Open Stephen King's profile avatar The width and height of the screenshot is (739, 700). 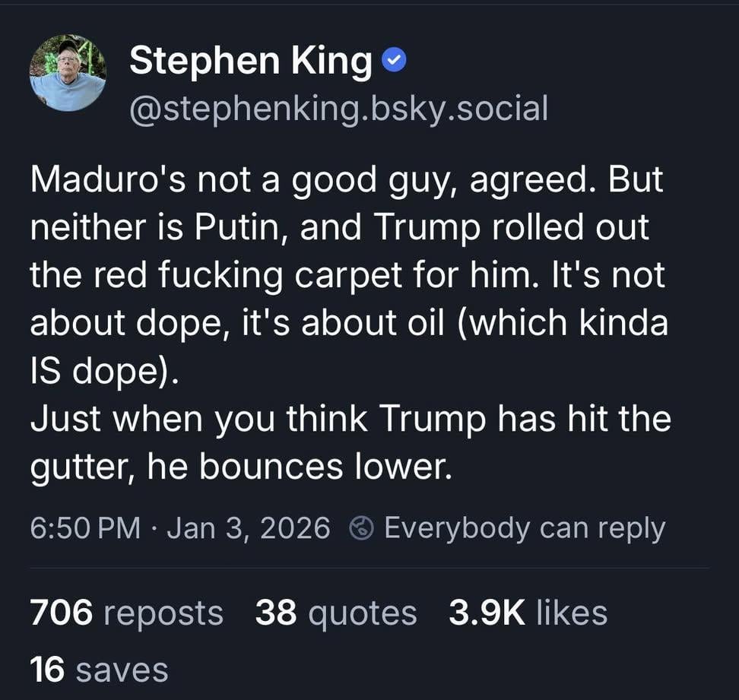68,72
